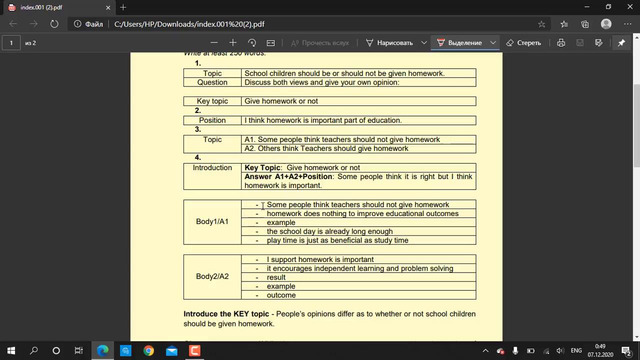Click the file info icon in address bar
640x360 pixels.
tap(78, 24)
